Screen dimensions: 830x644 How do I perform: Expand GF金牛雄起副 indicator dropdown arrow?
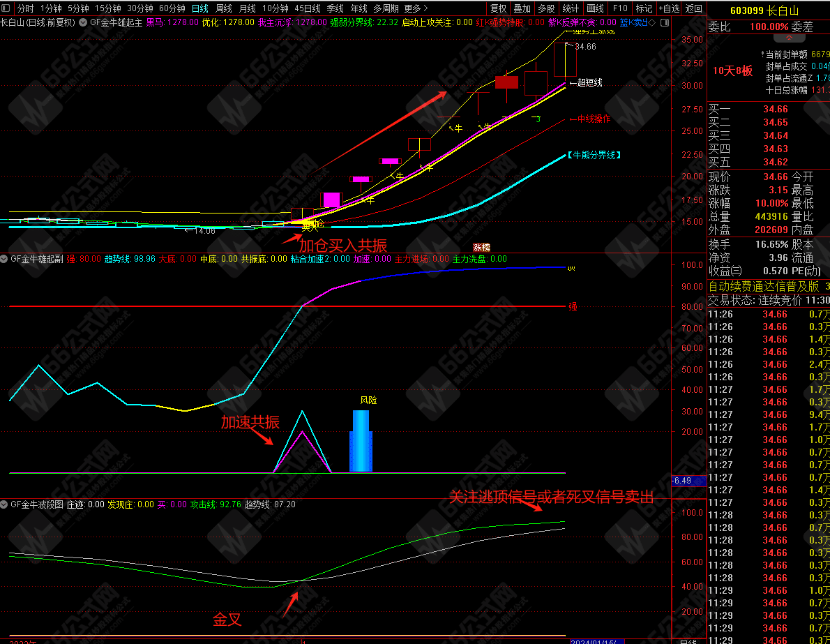4,259
